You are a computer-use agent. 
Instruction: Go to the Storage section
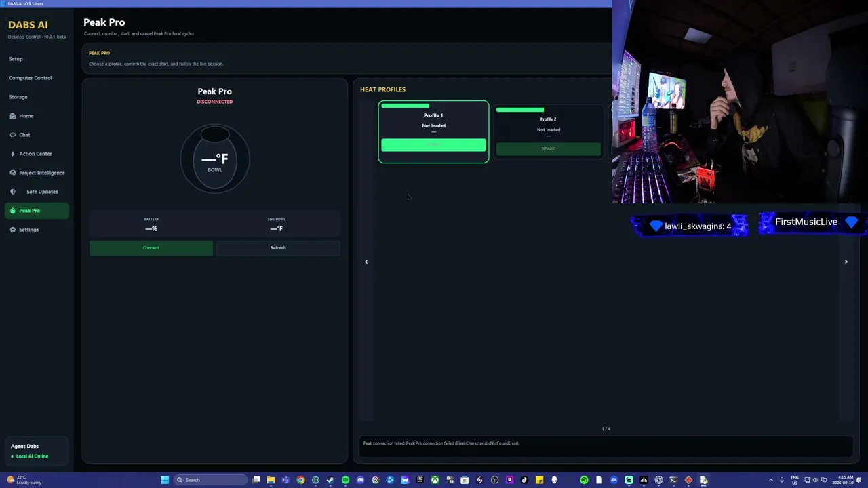click(18, 97)
